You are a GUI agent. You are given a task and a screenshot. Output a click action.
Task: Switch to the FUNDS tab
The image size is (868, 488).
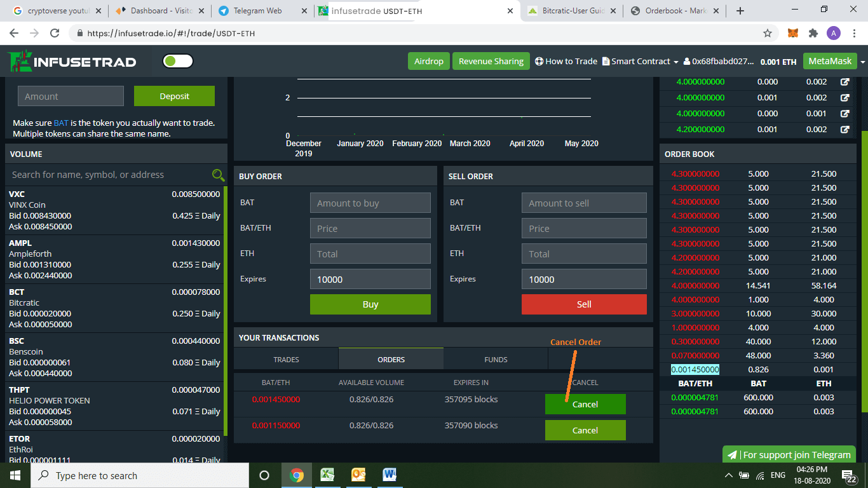click(x=496, y=359)
